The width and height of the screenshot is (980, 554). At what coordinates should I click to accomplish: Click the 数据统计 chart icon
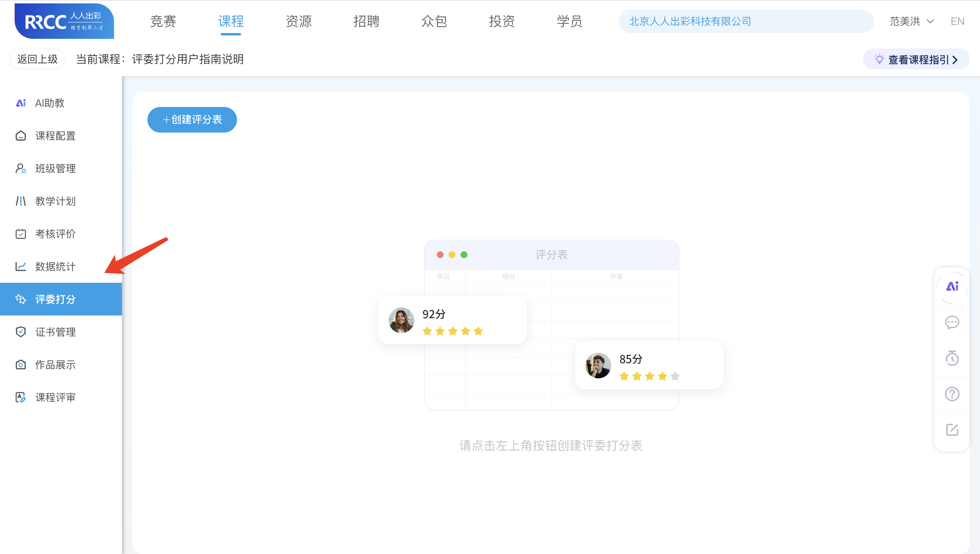20,266
